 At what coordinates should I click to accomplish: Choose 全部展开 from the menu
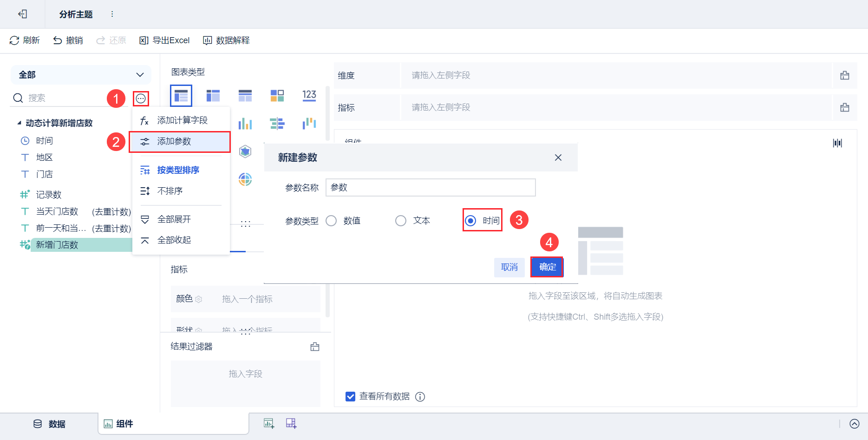[x=181, y=219]
